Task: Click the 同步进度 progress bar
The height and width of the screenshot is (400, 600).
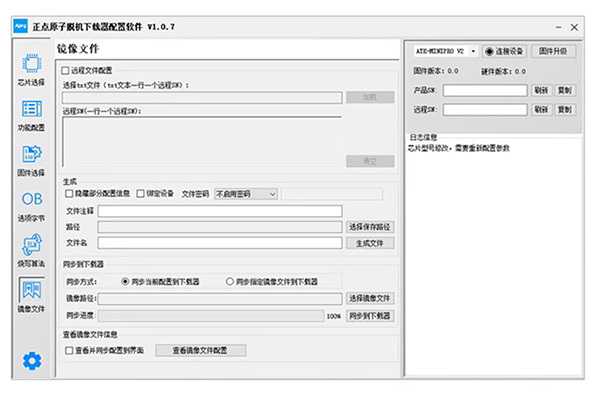Action: tap(211, 316)
